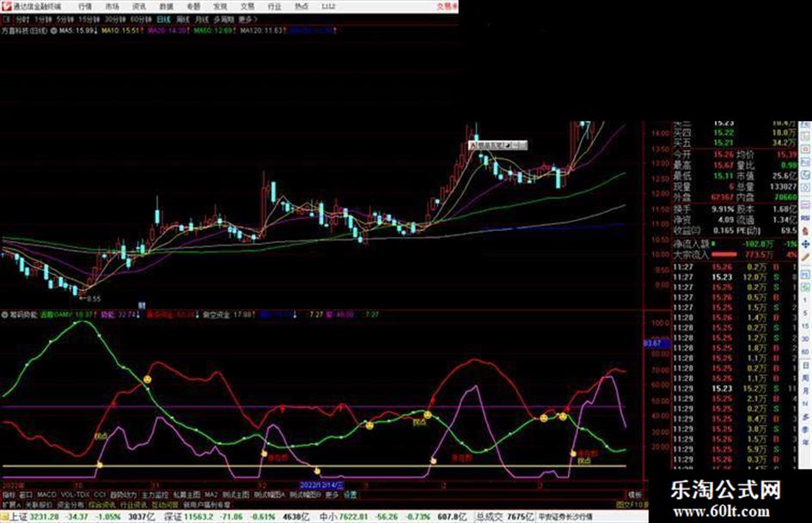This screenshot has height=523, width=812.
Task: Click the 总成交 7675亿 status entry
Action: point(505,517)
